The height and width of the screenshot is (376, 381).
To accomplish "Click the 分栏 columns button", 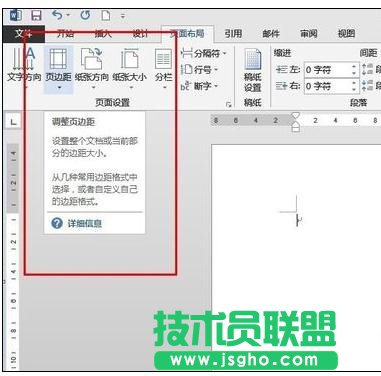I will (x=163, y=68).
